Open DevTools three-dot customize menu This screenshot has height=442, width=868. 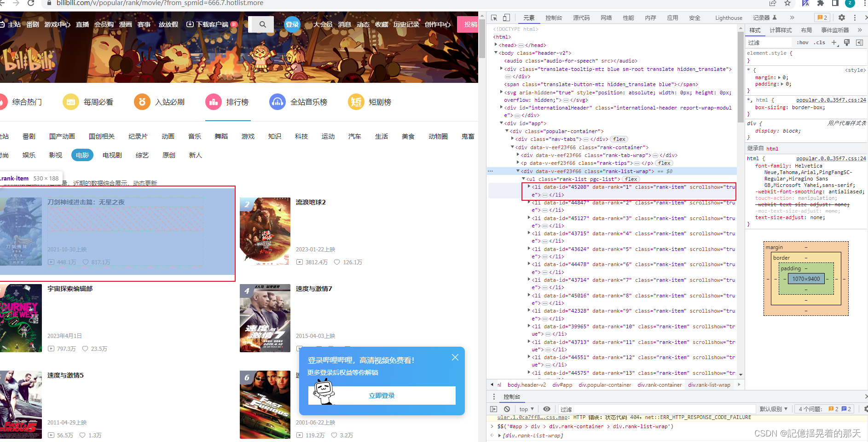[x=855, y=17]
